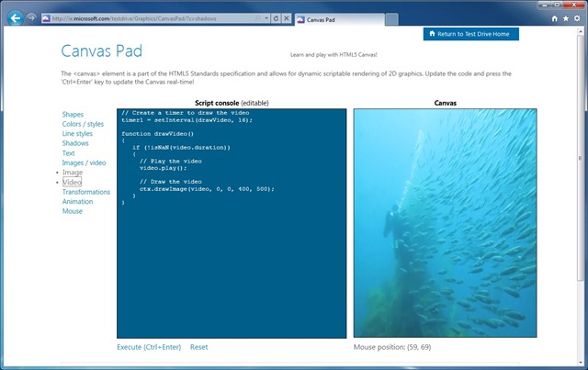Screen dimensions: 588x370
Task: Click inside the script console editor
Action: pyautogui.click(x=232, y=223)
